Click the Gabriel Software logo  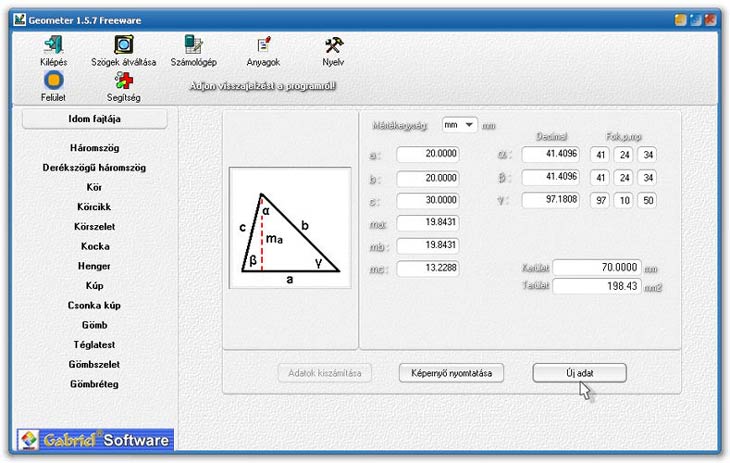[95, 439]
